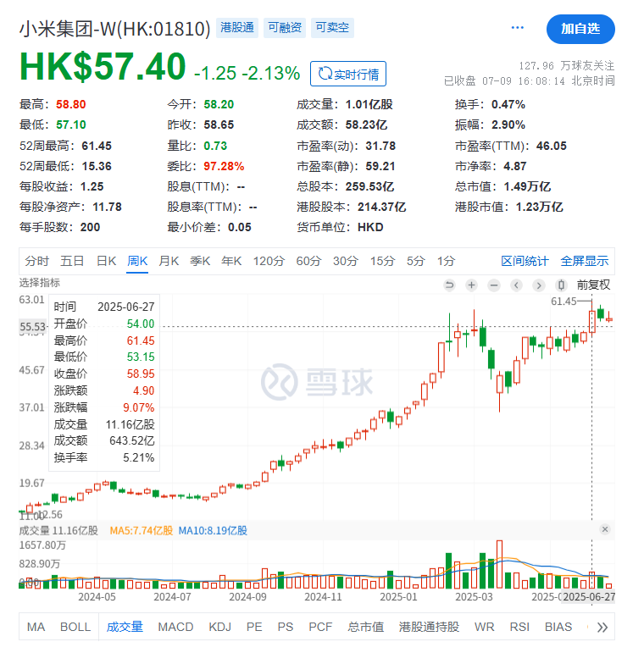Click the 港股通 tag
Image resolution: width=644 pixels, height=653 pixels.
pyautogui.click(x=237, y=27)
